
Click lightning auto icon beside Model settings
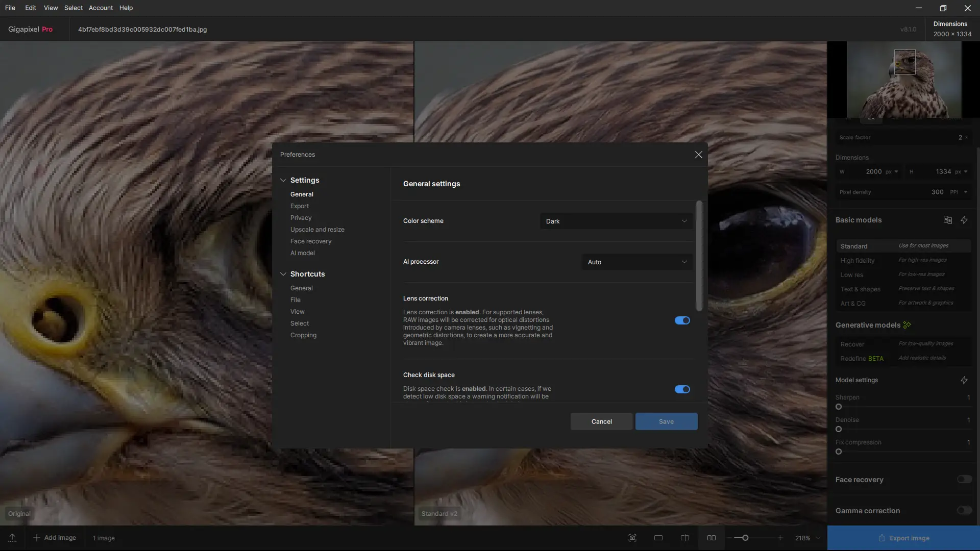point(964,380)
